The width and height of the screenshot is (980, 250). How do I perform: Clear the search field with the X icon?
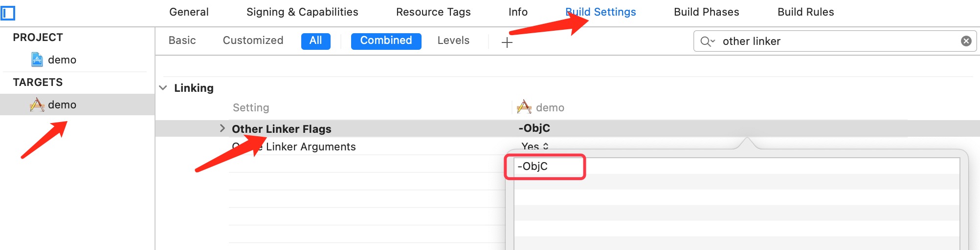click(966, 41)
